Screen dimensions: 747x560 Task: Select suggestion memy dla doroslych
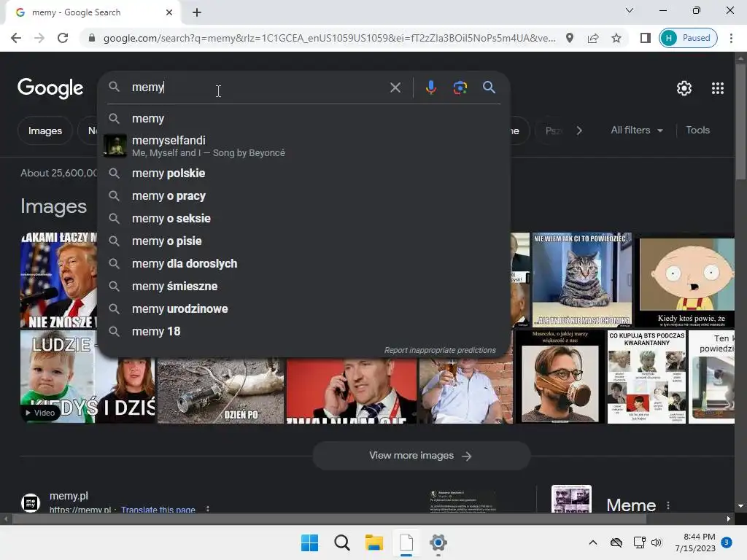[x=304, y=264]
